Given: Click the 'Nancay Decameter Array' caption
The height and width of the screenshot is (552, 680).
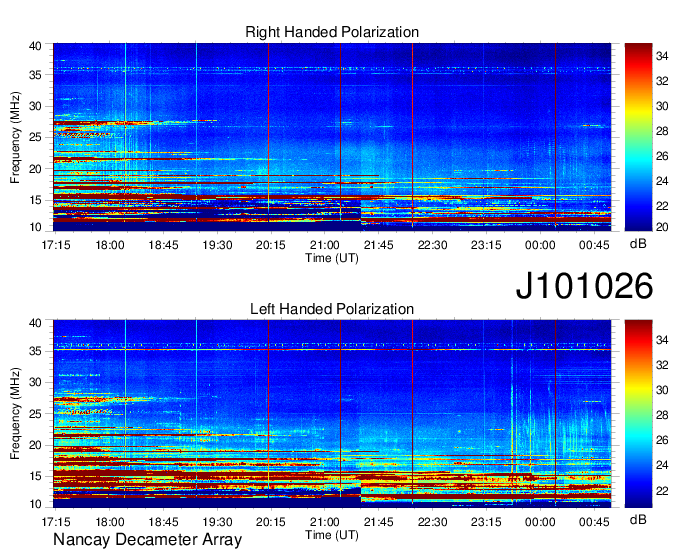Looking at the screenshot, I should [x=147, y=540].
